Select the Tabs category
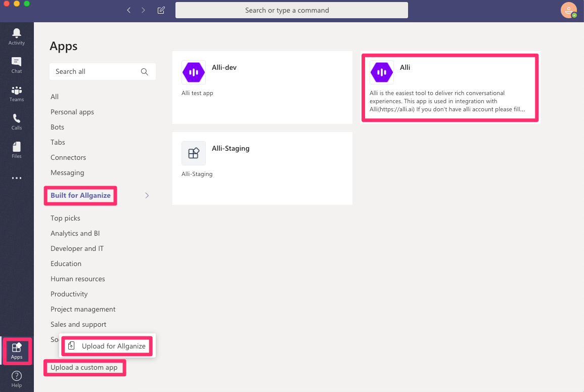 click(x=58, y=142)
